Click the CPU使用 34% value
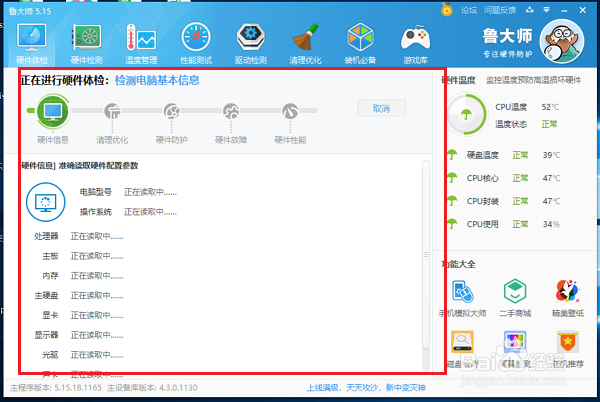The image size is (600, 402). (x=551, y=224)
